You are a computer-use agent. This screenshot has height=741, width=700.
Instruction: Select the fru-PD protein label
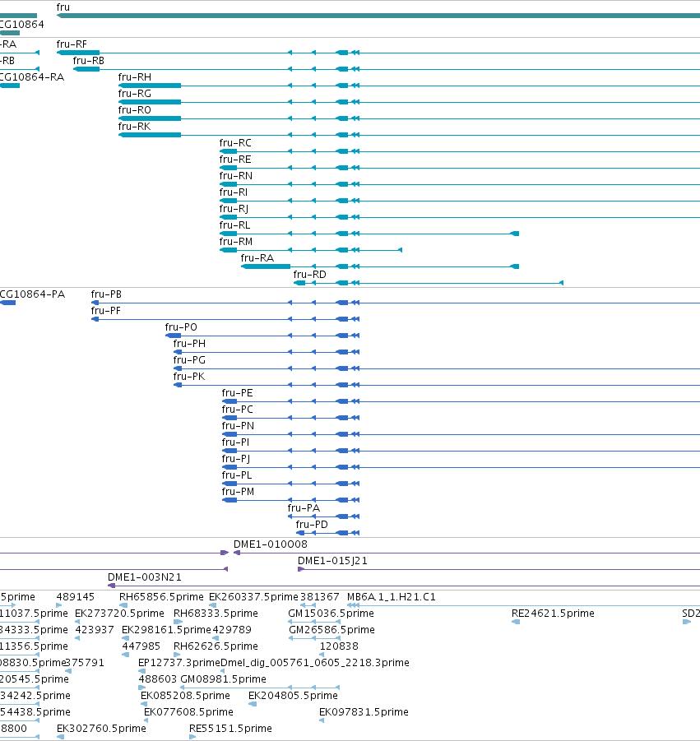312,525
